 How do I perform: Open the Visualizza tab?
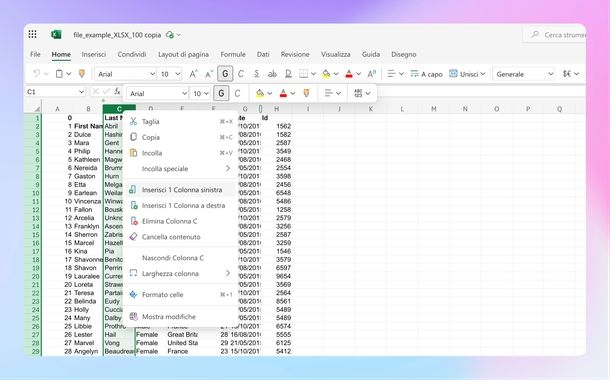pos(336,54)
